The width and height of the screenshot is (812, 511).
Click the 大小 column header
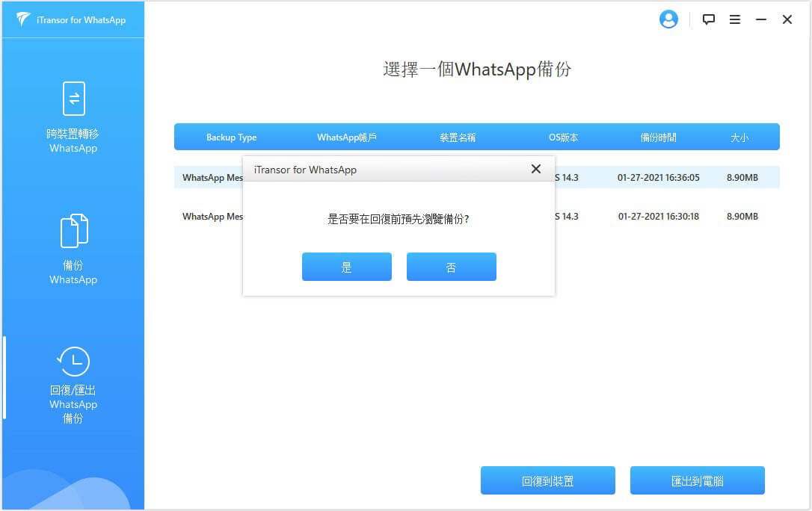tap(739, 137)
